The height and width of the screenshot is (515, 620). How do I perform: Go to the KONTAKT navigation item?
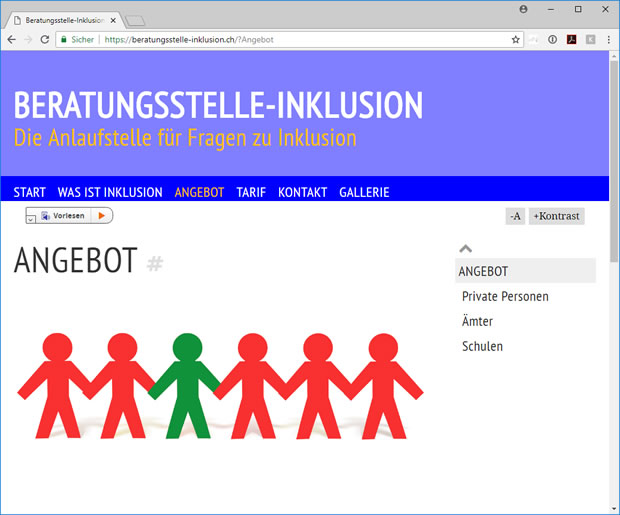[x=302, y=192]
